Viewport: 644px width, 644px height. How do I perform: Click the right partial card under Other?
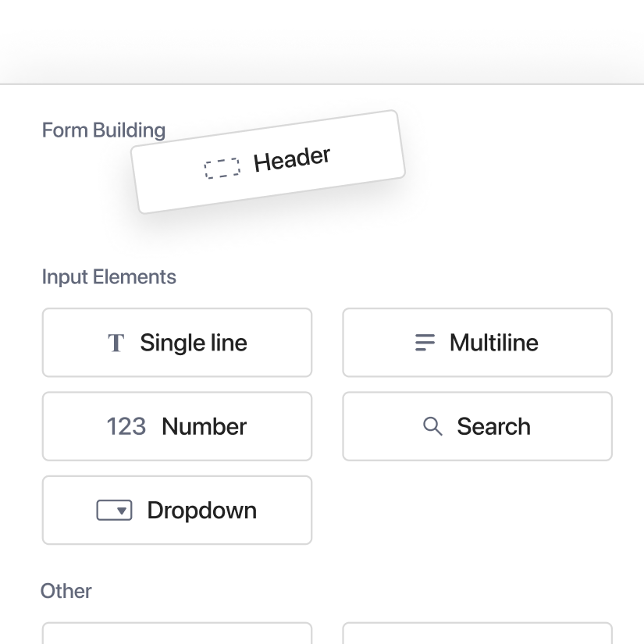[477, 634]
